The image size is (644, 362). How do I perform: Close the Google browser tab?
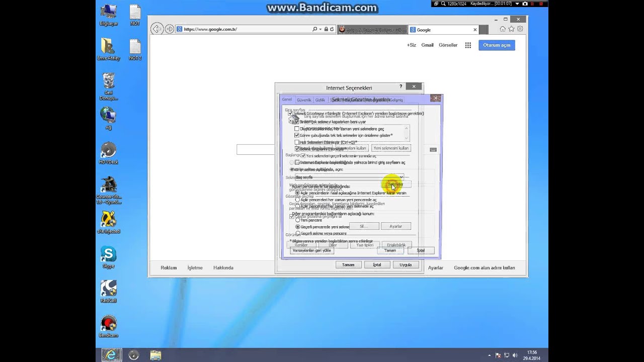[x=474, y=30]
